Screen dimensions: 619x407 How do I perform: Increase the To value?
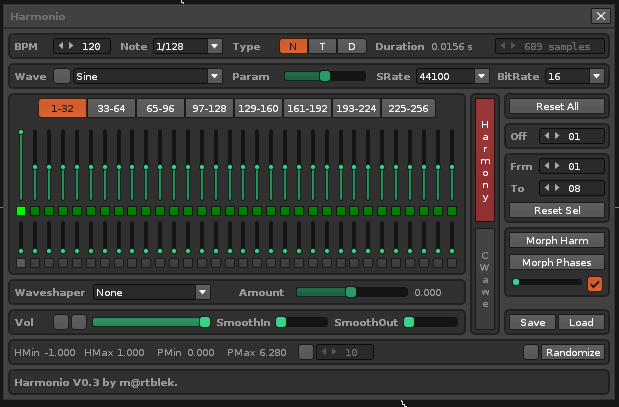(557, 188)
